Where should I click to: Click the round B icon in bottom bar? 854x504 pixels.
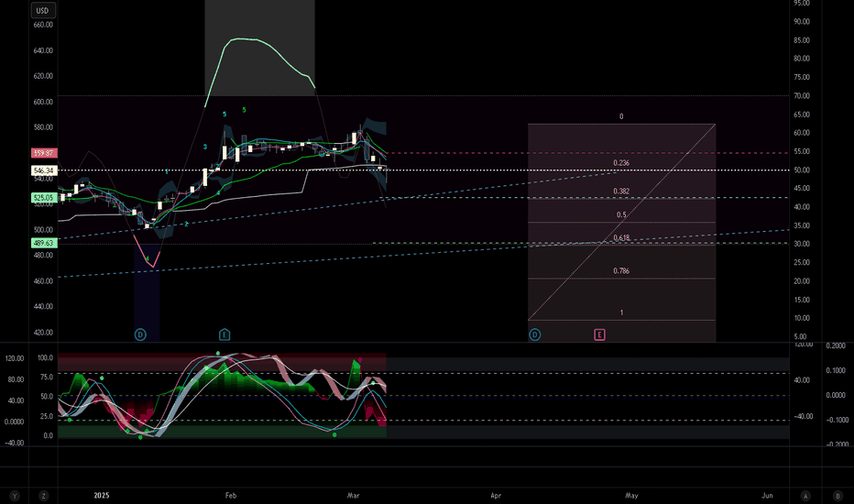click(838, 496)
